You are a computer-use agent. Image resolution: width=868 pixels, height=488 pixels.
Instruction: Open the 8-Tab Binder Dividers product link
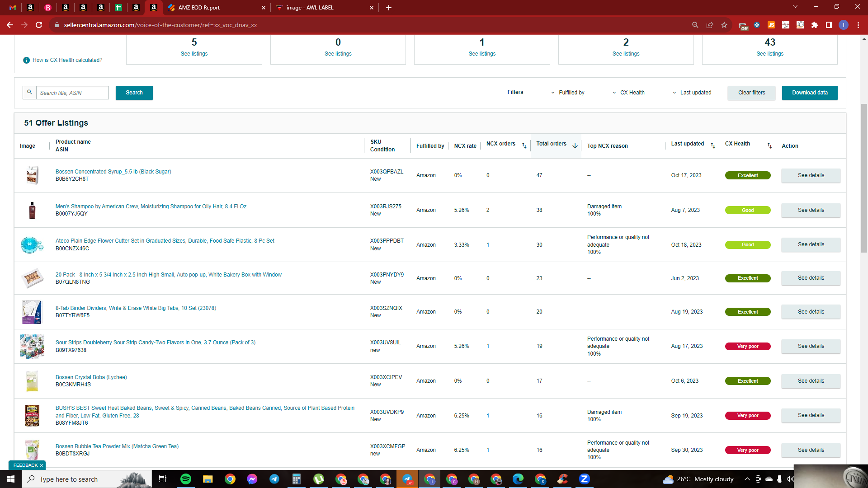click(x=136, y=308)
